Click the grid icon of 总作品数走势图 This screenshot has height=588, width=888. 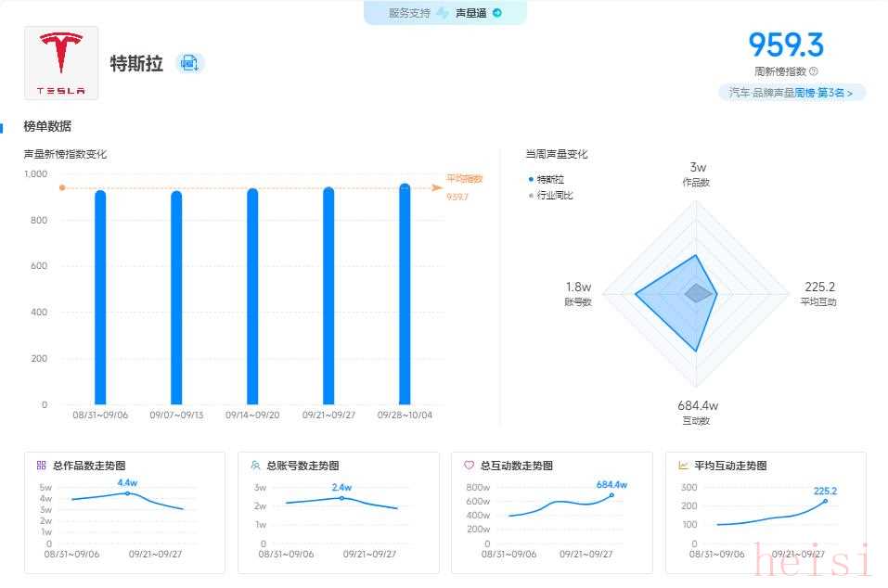pyautogui.click(x=41, y=466)
